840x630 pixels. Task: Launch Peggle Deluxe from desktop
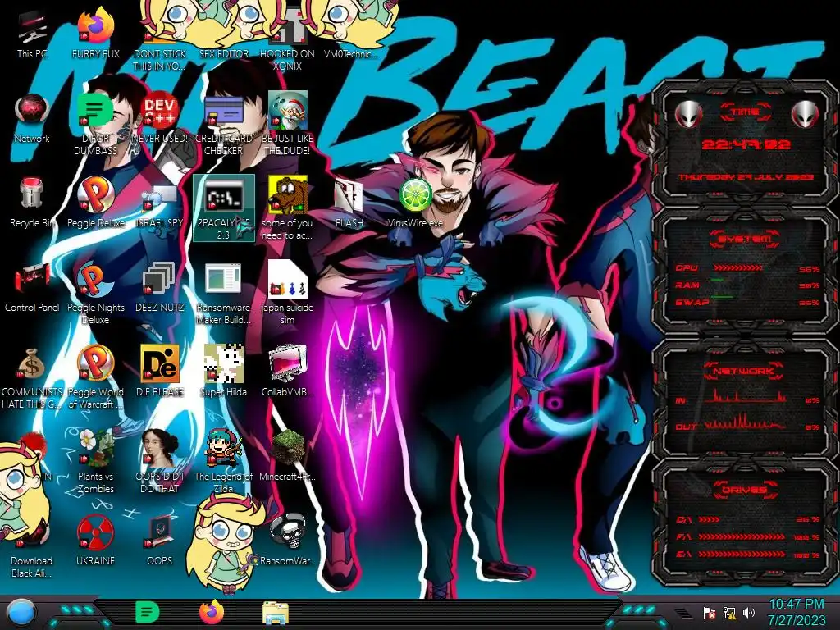pyautogui.click(x=95, y=203)
